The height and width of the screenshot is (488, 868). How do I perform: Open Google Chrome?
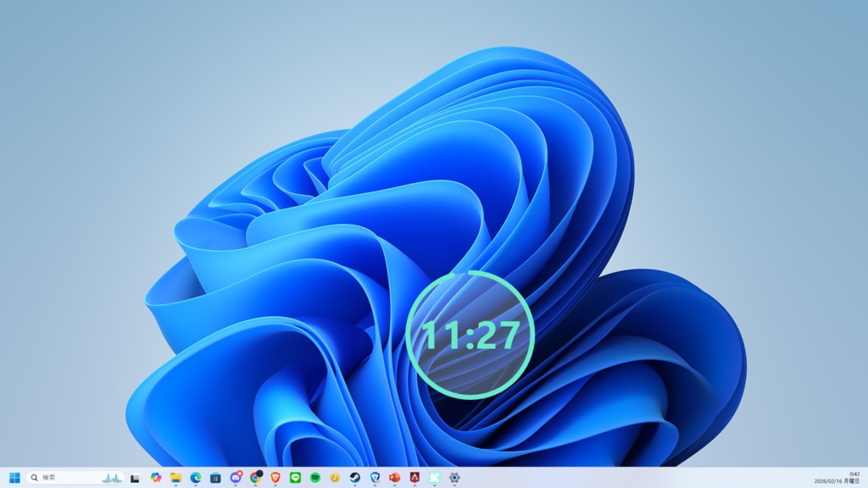(253, 479)
